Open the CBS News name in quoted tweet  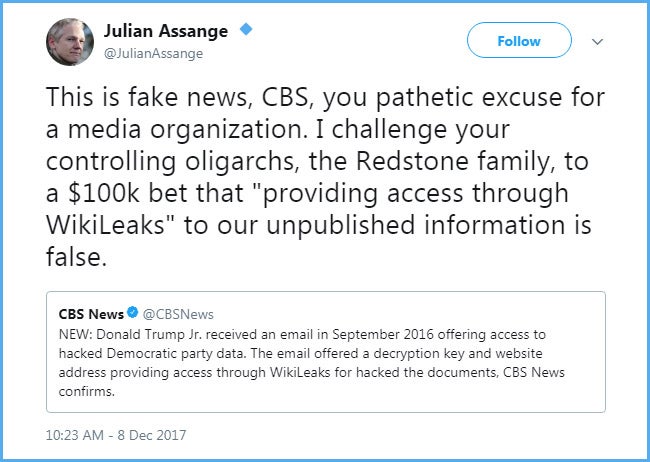[90, 314]
